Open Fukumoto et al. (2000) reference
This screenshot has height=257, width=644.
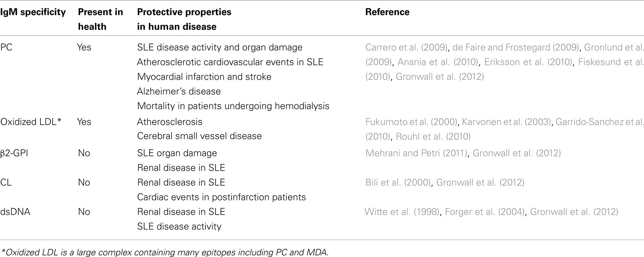pos(411,122)
